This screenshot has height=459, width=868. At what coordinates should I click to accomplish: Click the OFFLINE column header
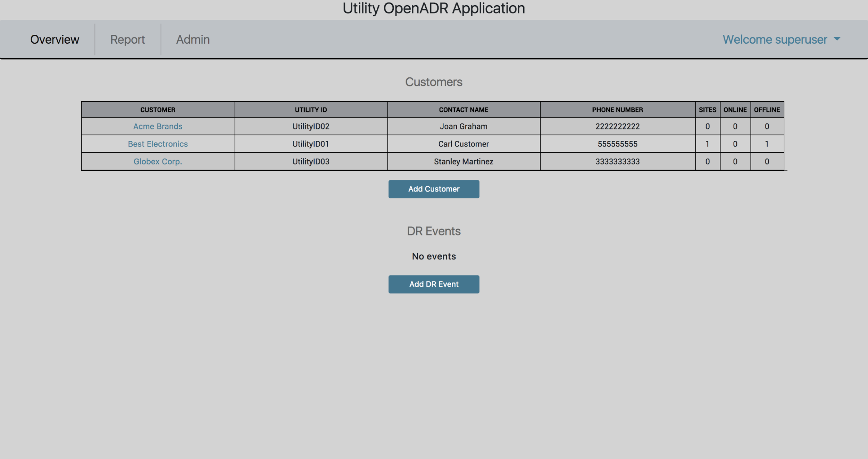[767, 110]
